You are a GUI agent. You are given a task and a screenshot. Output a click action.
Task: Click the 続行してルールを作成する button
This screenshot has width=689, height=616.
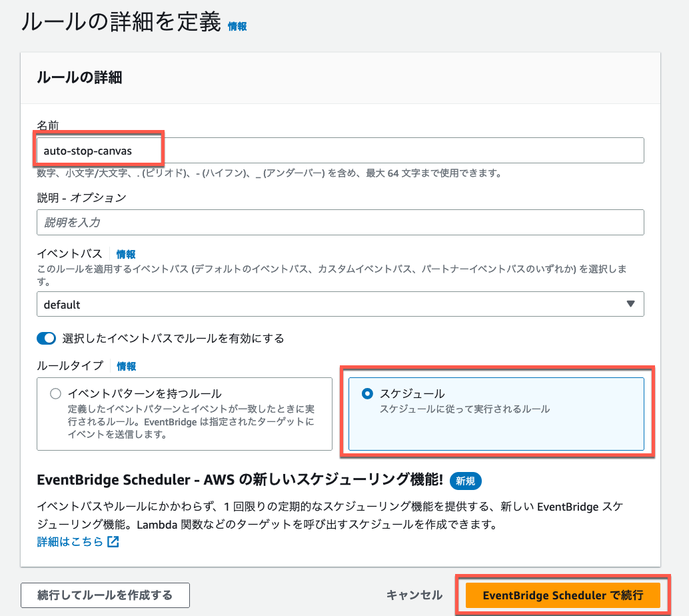(x=105, y=595)
